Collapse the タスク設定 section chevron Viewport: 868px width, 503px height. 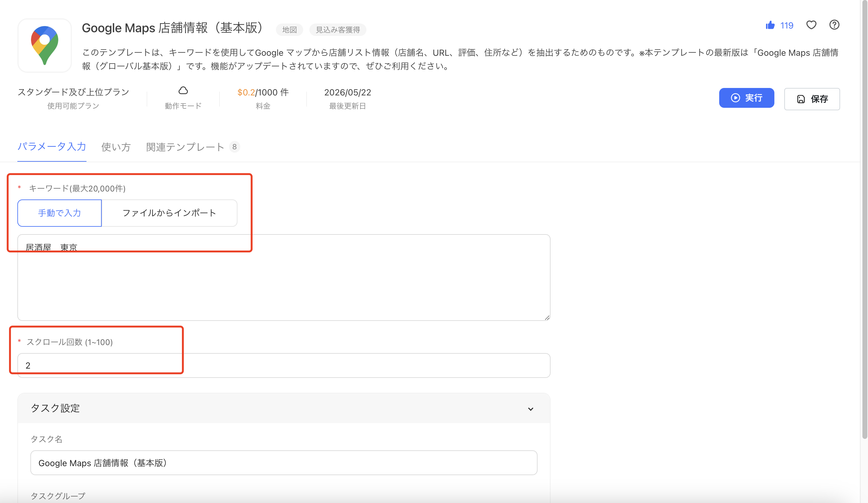click(530, 409)
